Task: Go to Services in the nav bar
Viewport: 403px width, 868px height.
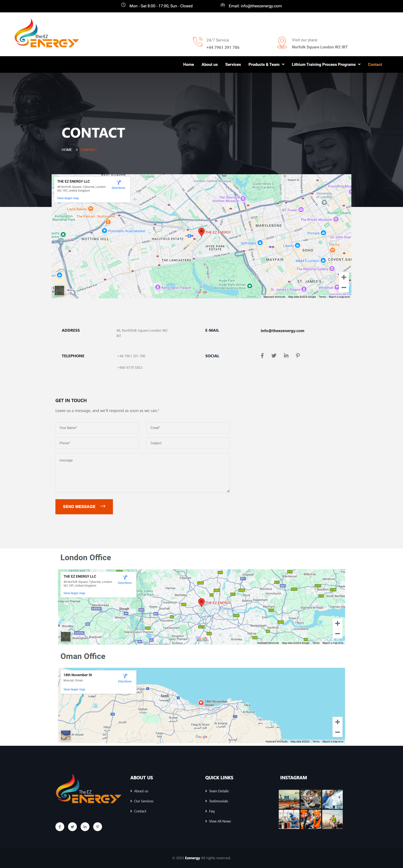Action: coord(233,64)
